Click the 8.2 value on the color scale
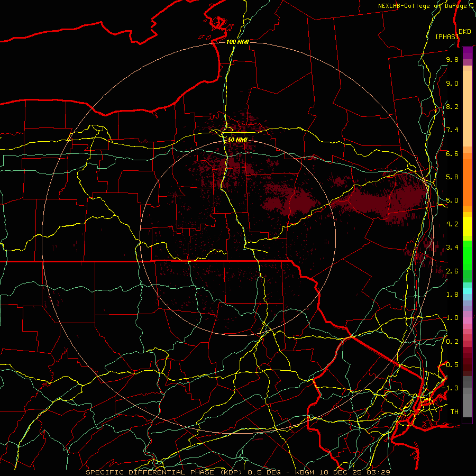Screen dimensions: 476x476 click(452, 107)
